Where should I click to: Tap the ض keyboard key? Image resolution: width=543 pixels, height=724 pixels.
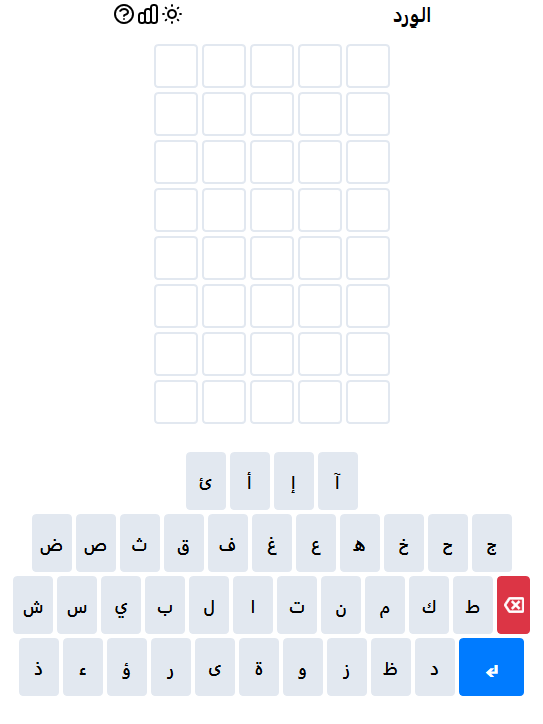(x=52, y=543)
